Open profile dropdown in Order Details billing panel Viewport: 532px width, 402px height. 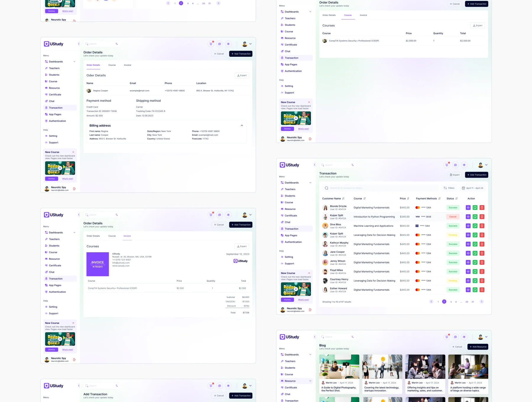coord(247,44)
